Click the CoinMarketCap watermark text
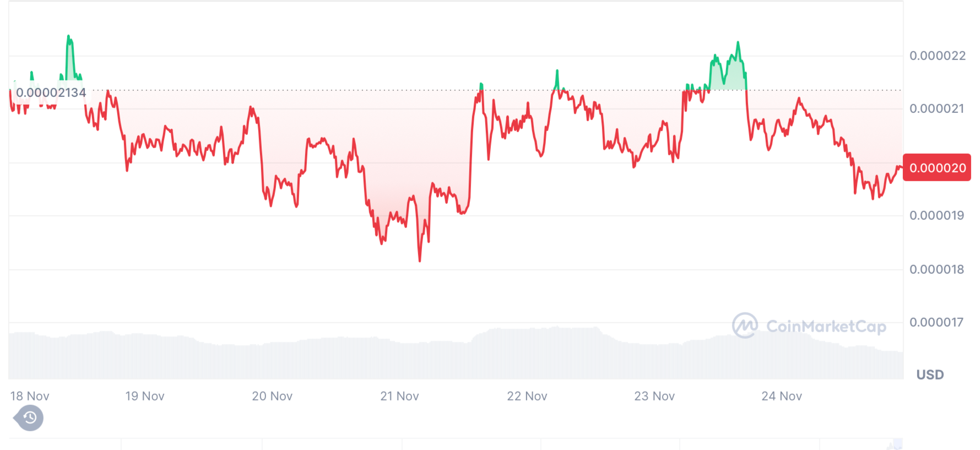 826,327
